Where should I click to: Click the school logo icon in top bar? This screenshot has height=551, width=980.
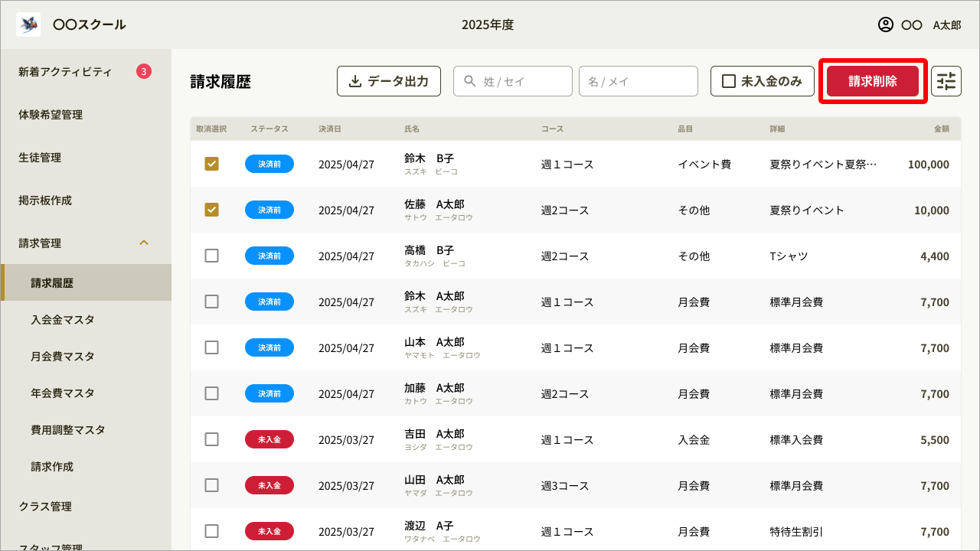coord(28,24)
